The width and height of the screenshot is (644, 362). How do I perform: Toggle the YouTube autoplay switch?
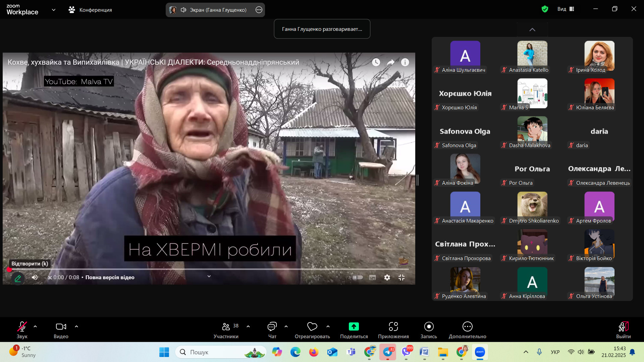pos(358,278)
